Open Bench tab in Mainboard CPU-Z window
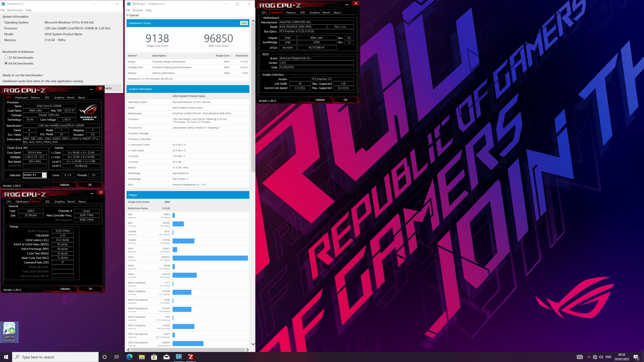Image resolution: width=644 pixels, height=362 pixels. (327, 13)
